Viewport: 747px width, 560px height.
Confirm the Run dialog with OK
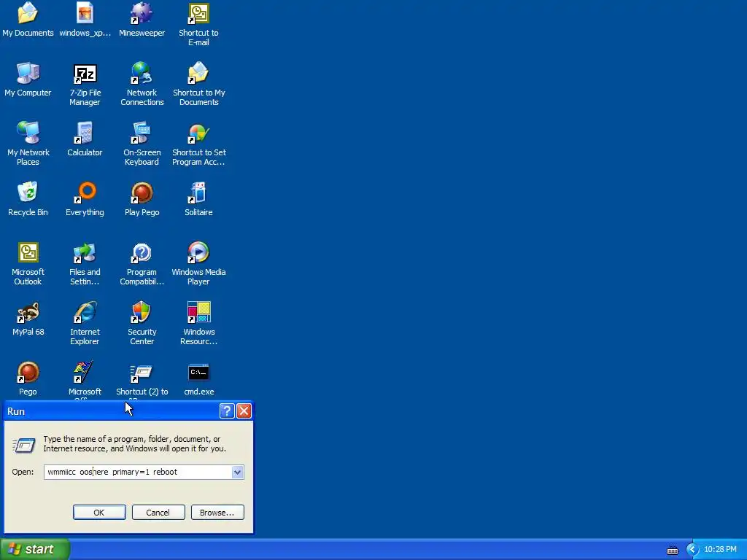(99, 513)
